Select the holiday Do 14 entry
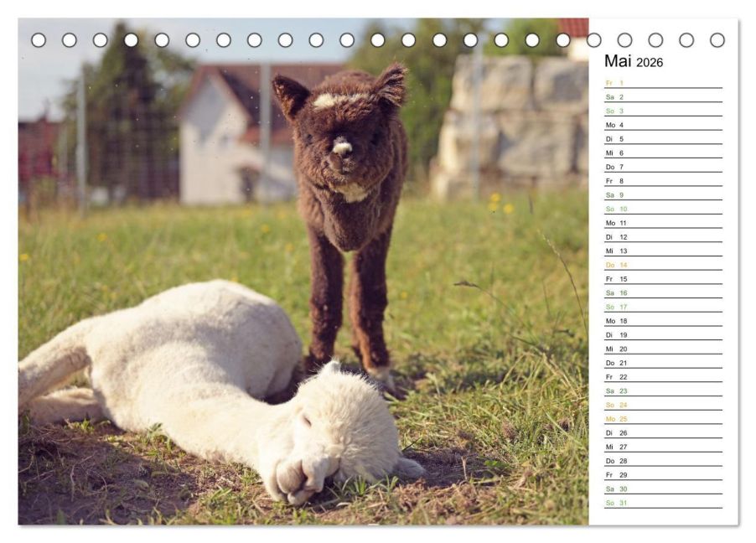 (x=662, y=265)
